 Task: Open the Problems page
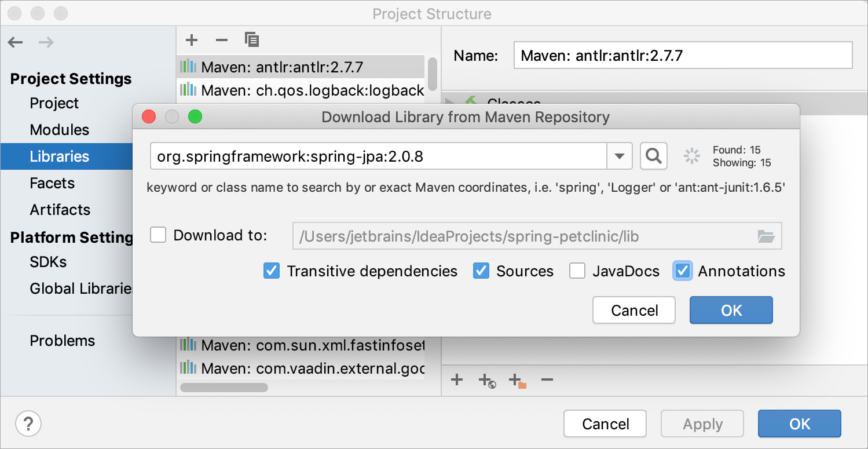point(63,341)
